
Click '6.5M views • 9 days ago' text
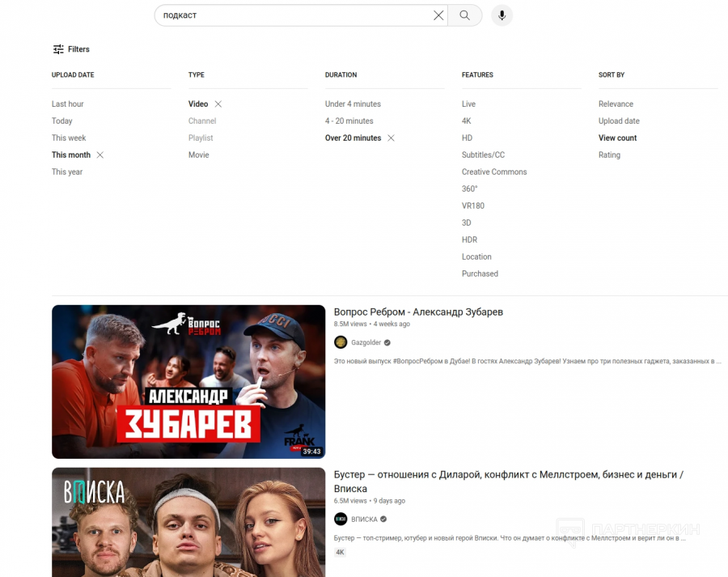click(x=370, y=501)
